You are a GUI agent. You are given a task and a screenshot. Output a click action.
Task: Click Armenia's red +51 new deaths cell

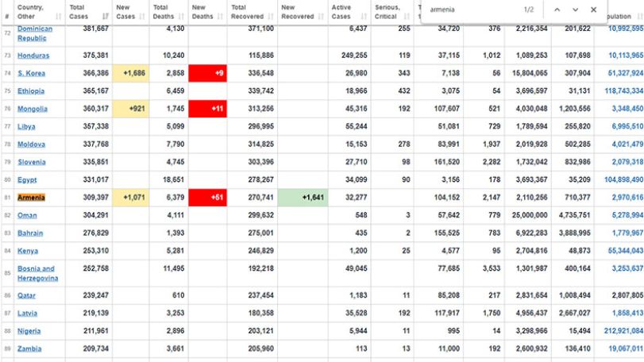[208, 198]
